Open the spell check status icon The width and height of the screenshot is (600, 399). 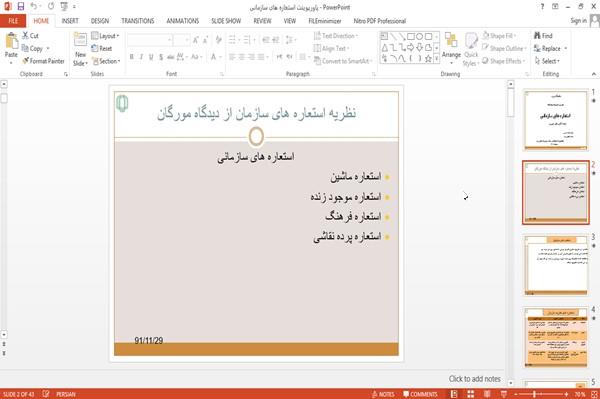tap(46, 394)
